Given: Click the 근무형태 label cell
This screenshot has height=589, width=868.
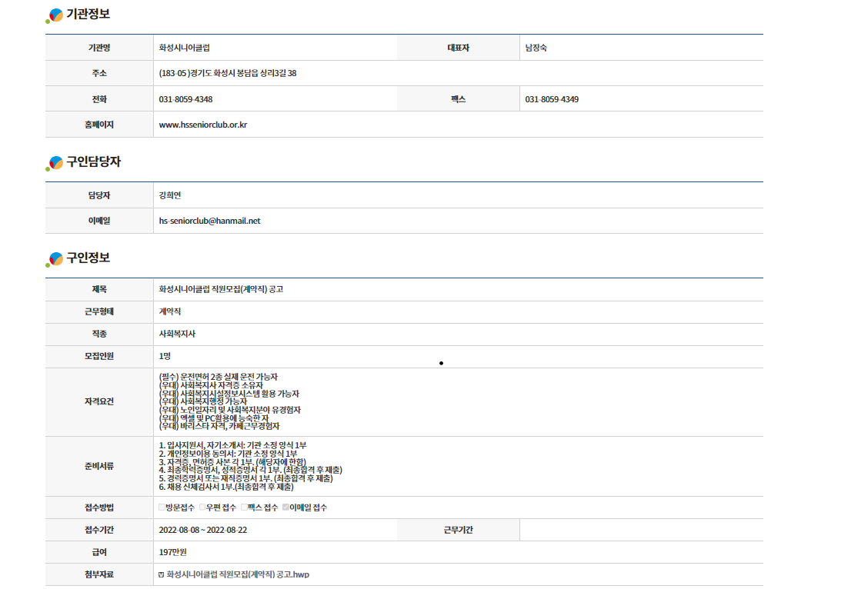Looking at the screenshot, I should 99,312.
